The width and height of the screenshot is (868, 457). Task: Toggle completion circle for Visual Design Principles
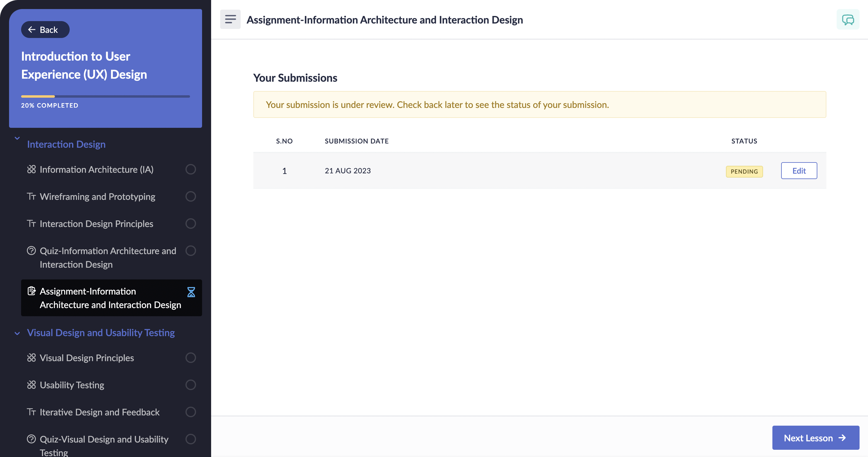tap(190, 358)
